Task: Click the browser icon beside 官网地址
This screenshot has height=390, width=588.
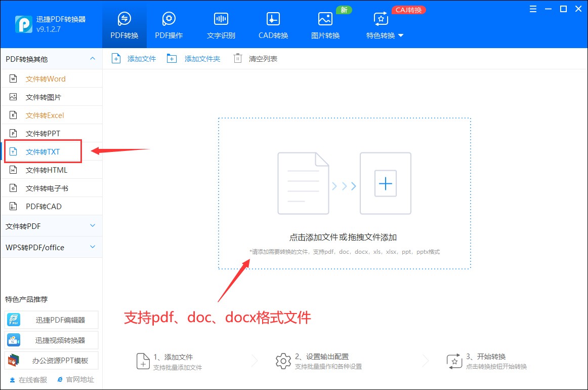Action: pos(60,380)
